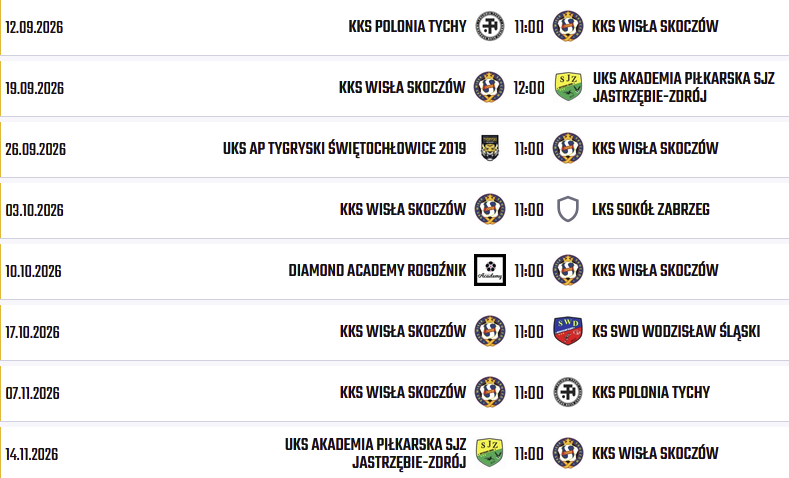Click the LKS Sokół Zabrzeg placeholder shield icon
The width and height of the screenshot is (789, 478).
click(x=568, y=209)
